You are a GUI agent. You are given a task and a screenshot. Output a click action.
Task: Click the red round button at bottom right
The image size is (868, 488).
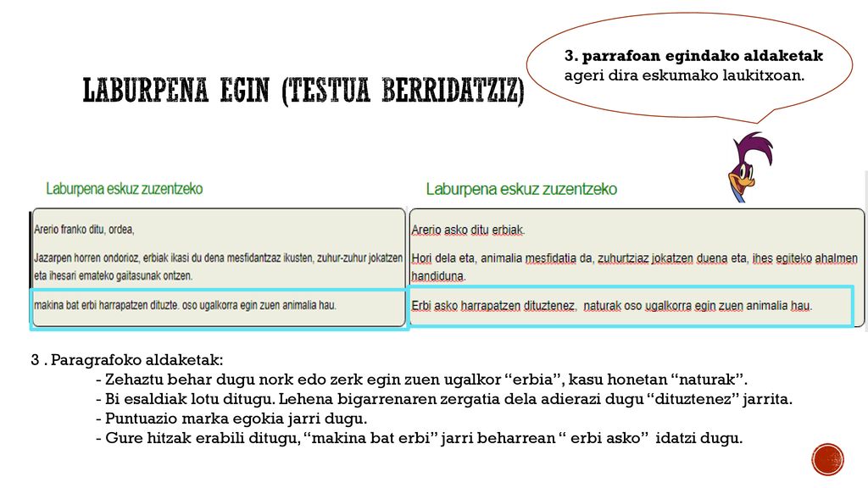click(827, 459)
